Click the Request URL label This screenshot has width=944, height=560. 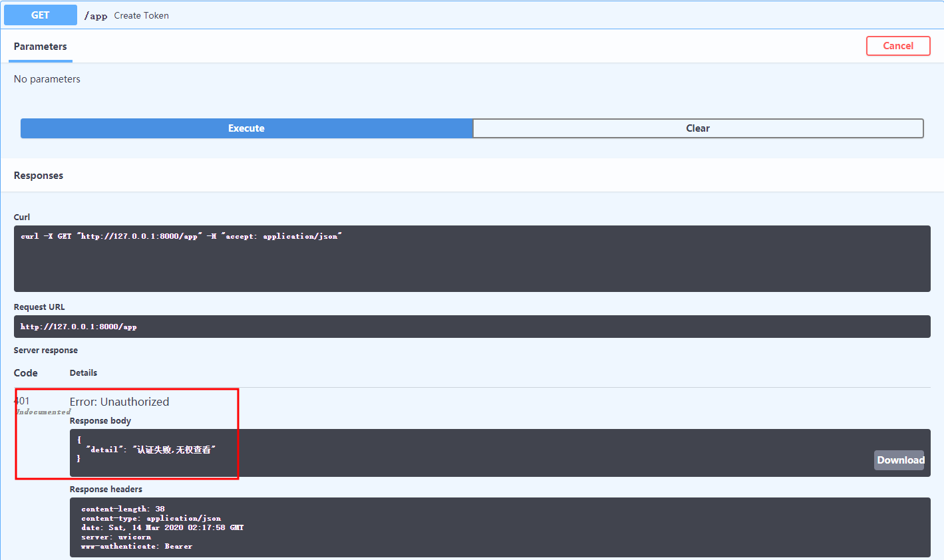[39, 307]
